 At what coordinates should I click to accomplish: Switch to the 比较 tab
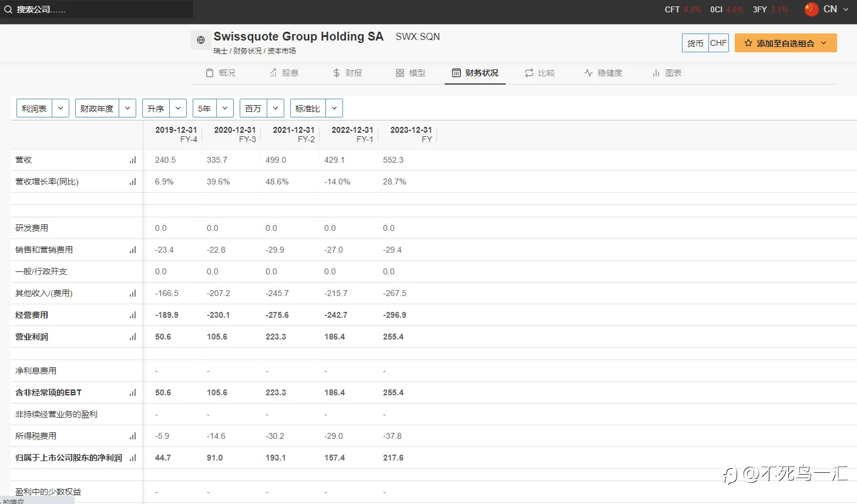tap(539, 73)
